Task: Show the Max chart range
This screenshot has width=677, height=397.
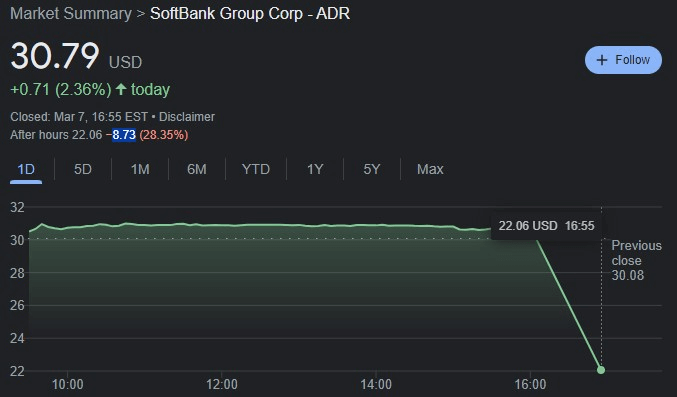Action: (x=430, y=169)
